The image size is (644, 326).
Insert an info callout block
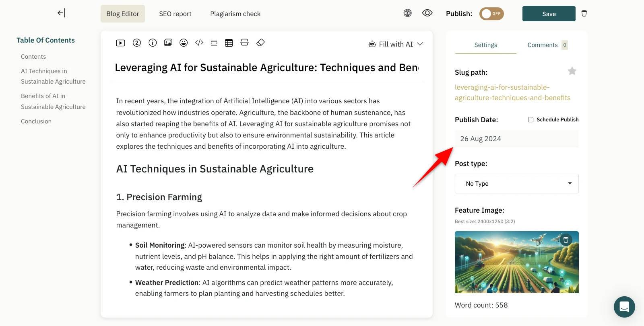coord(153,43)
